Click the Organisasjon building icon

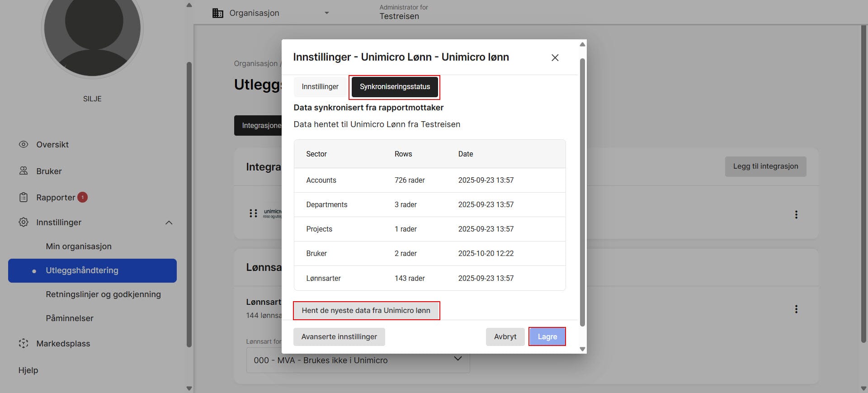(218, 13)
